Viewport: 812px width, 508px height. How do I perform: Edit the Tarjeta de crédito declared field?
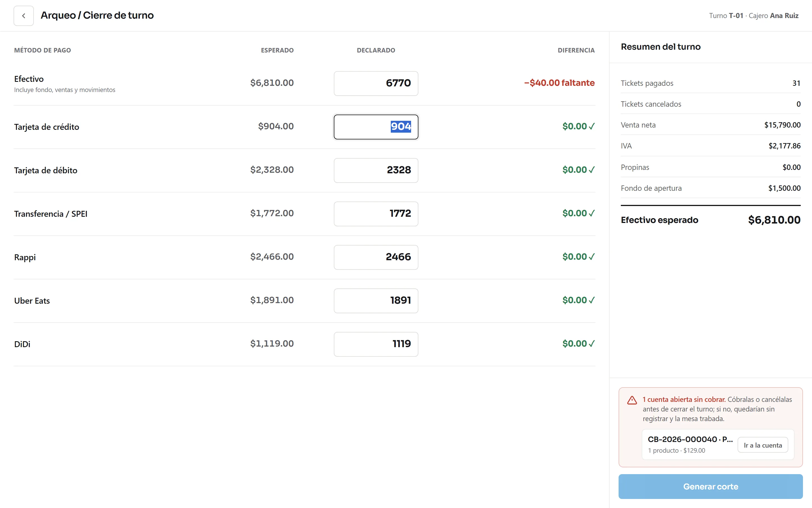click(x=376, y=127)
